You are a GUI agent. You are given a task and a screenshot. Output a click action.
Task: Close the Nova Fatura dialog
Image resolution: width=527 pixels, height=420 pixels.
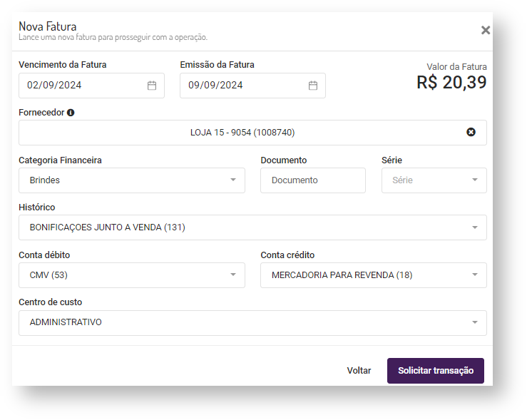[x=486, y=30]
